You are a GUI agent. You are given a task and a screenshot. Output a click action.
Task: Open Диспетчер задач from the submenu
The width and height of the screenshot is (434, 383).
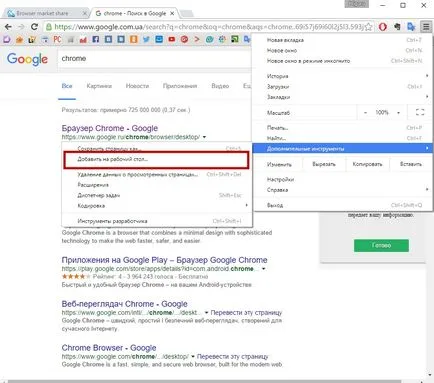(x=157, y=195)
